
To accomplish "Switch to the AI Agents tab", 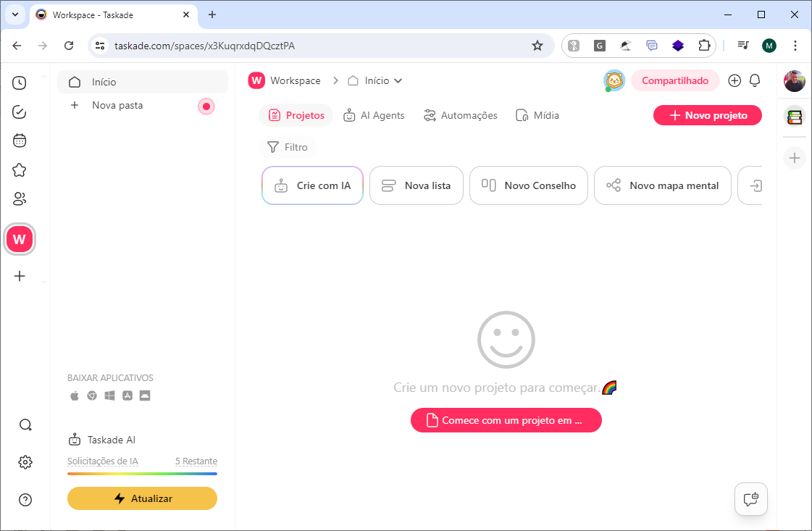I will click(x=374, y=115).
